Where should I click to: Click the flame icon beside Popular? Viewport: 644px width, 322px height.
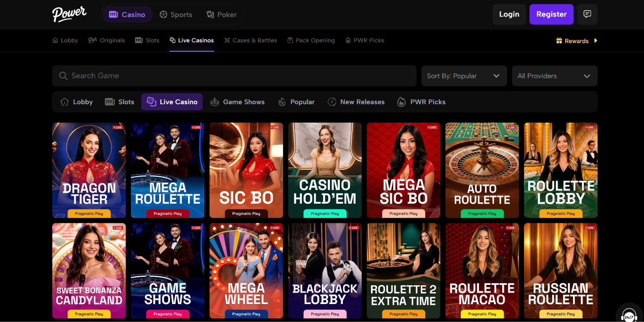tap(282, 102)
